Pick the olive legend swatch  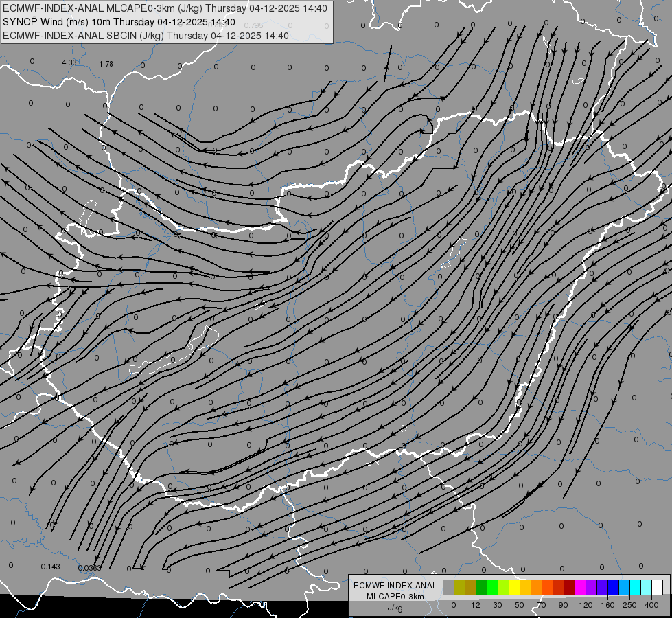[459, 587]
